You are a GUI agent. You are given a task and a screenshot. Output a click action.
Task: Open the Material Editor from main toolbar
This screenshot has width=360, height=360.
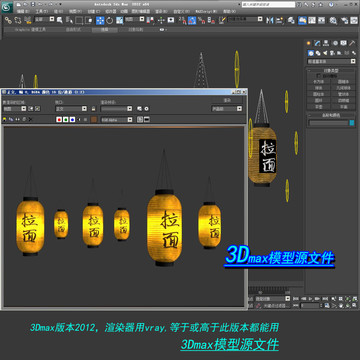[x=333, y=20]
